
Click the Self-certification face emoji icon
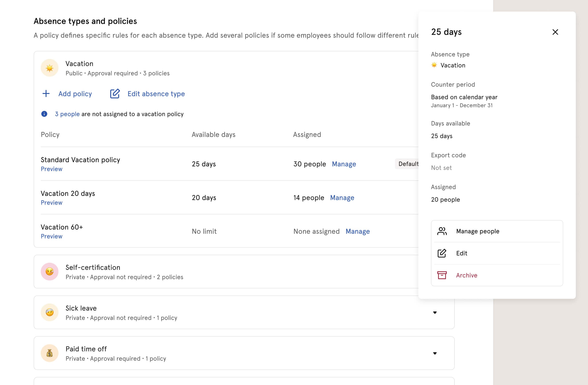tap(50, 272)
